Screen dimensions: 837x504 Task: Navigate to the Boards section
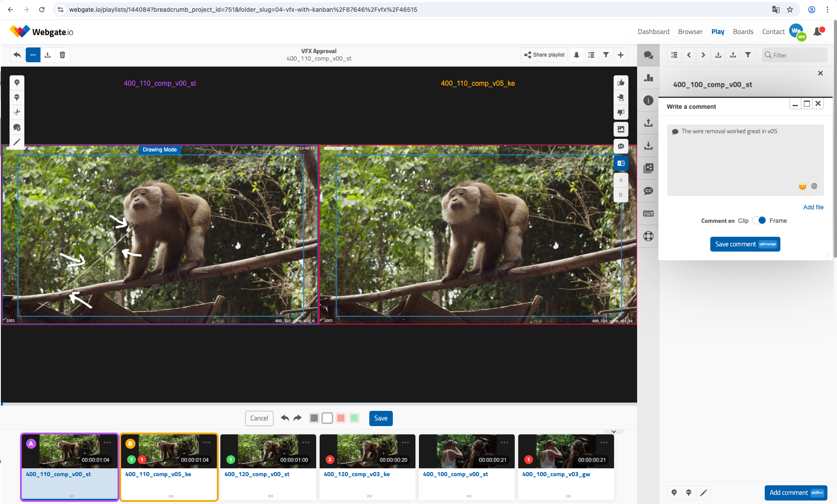coord(743,31)
